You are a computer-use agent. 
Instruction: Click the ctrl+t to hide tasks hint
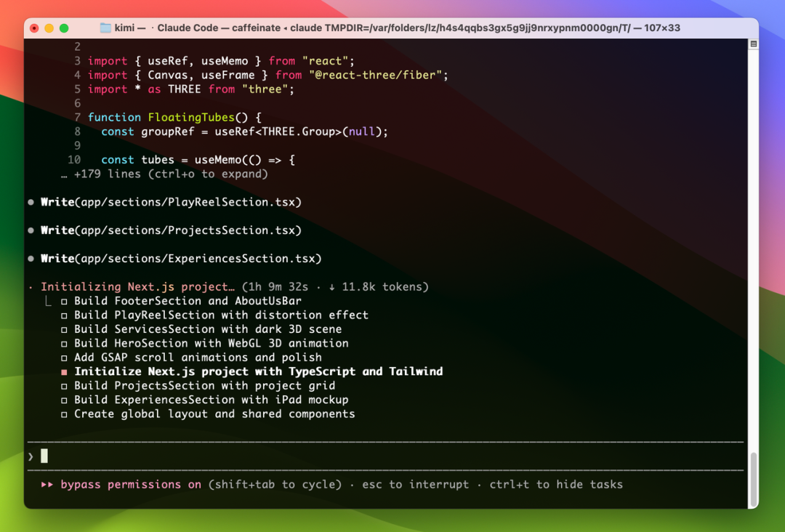pos(556,485)
